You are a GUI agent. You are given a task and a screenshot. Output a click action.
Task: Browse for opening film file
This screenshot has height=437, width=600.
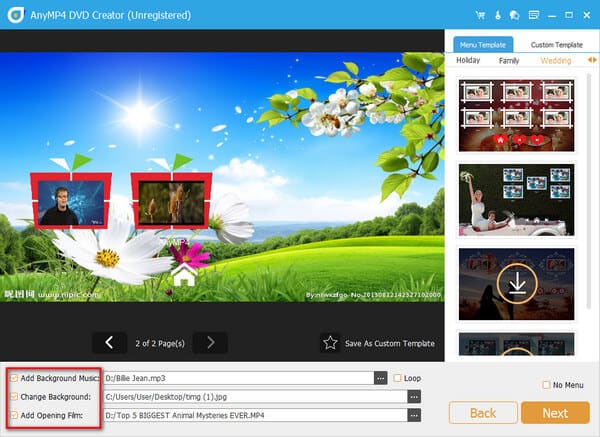point(414,413)
